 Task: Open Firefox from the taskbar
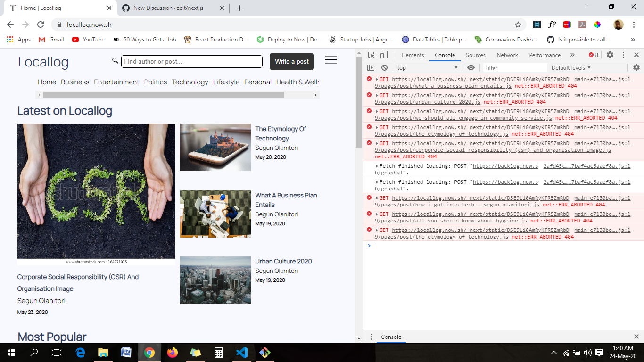click(x=172, y=353)
